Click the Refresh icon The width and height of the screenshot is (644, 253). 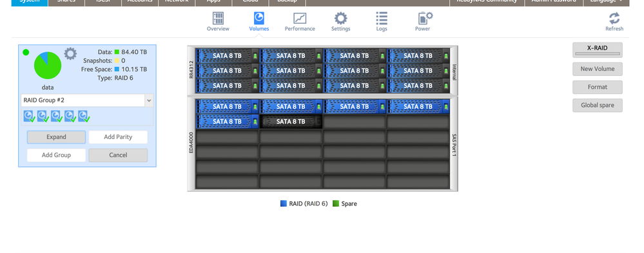[614, 19]
